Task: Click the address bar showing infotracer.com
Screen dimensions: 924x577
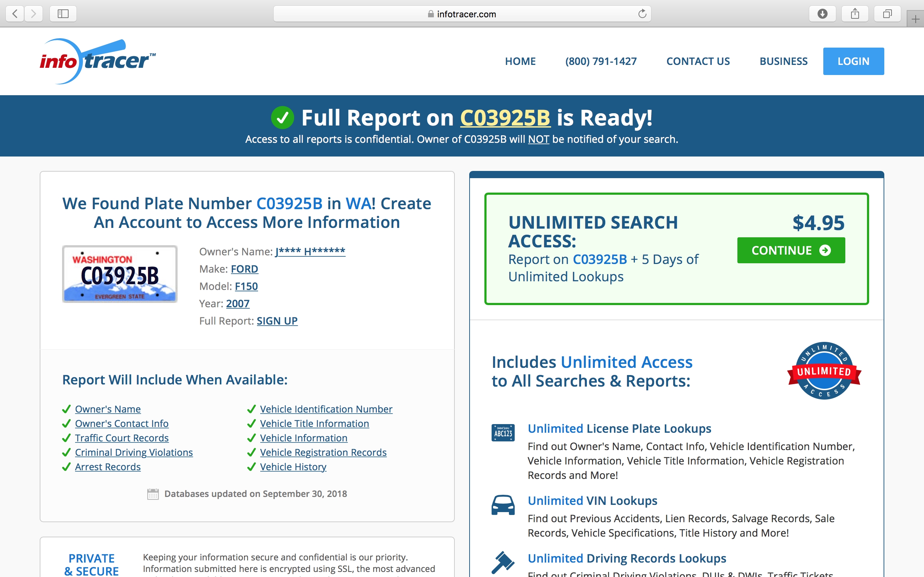Action: coord(466,14)
